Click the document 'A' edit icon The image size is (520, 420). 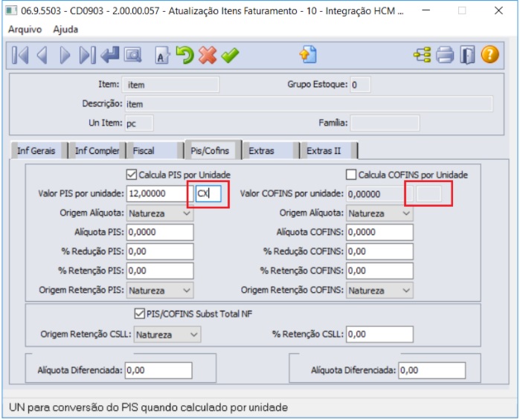click(162, 55)
